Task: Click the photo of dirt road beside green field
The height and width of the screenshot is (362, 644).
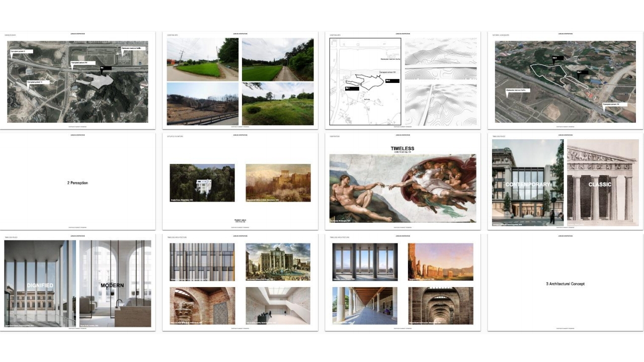Action: coord(278,59)
